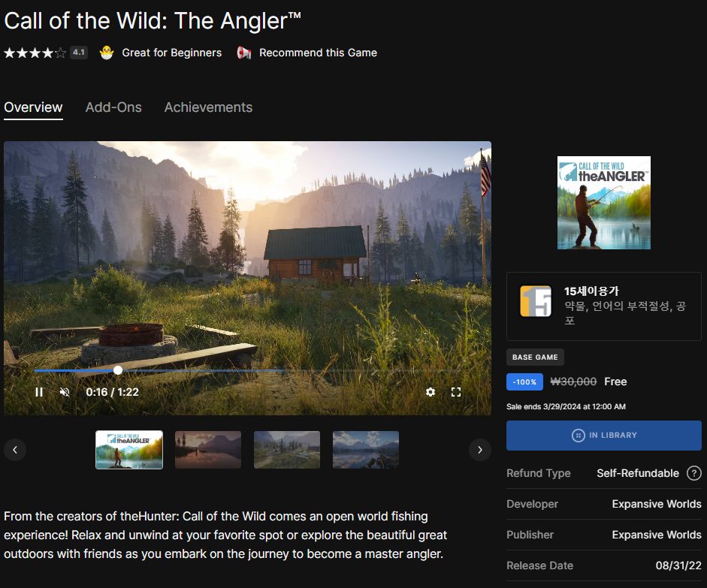Open the Add-Ons tab
Screen dimensions: 707x588
tap(113, 107)
